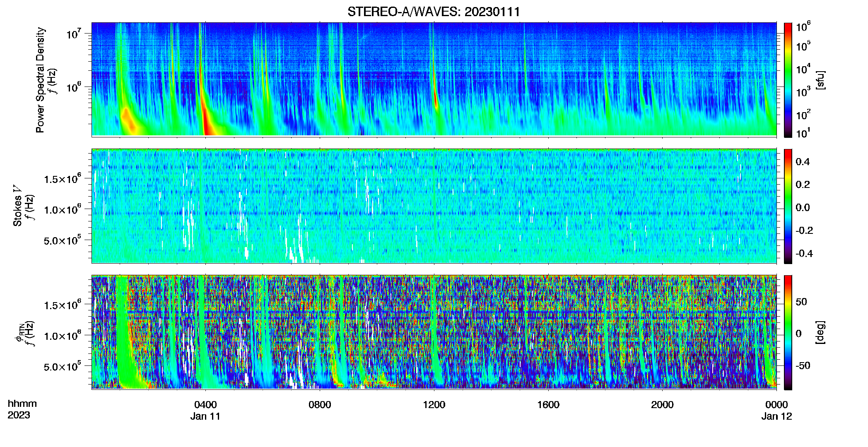Click the hhmm axis caption
Screen dimensions: 868x447
click(22, 404)
